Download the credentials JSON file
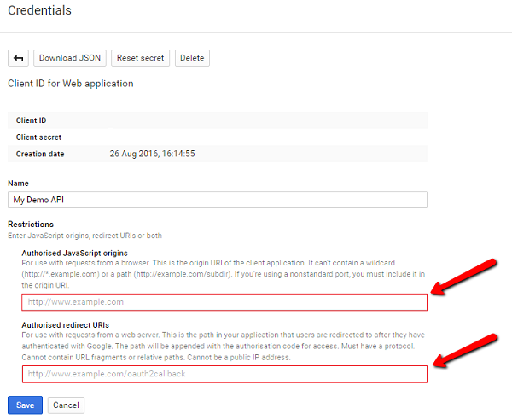This screenshot has width=512, height=420. tap(70, 58)
